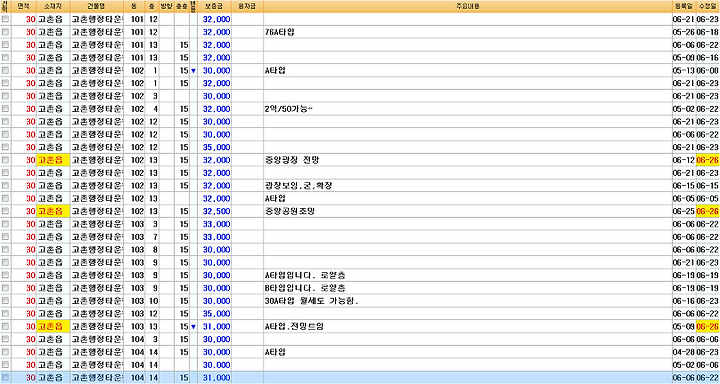This screenshot has height=384, width=720.
Task: Click the 33,000 deposit in the 103동 7층 row
Action: (x=217, y=237)
